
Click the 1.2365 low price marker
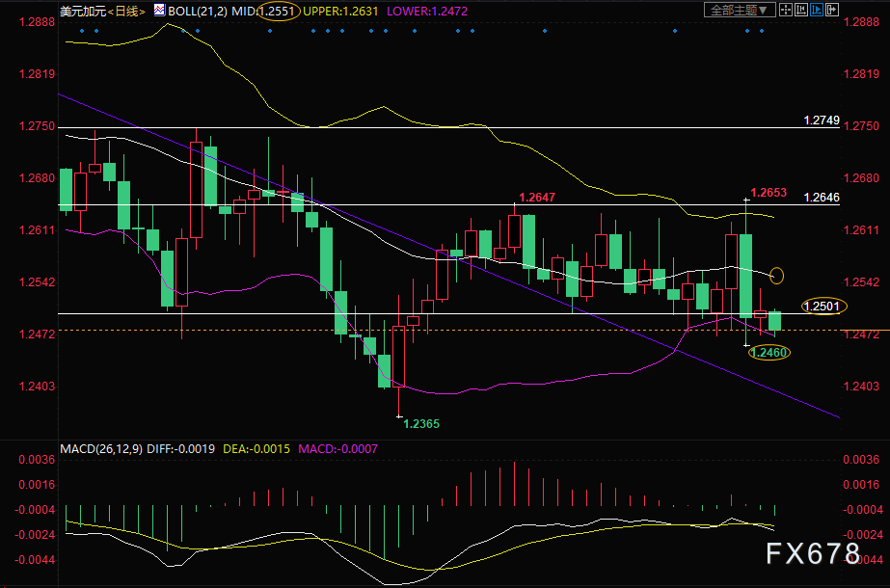point(420,424)
